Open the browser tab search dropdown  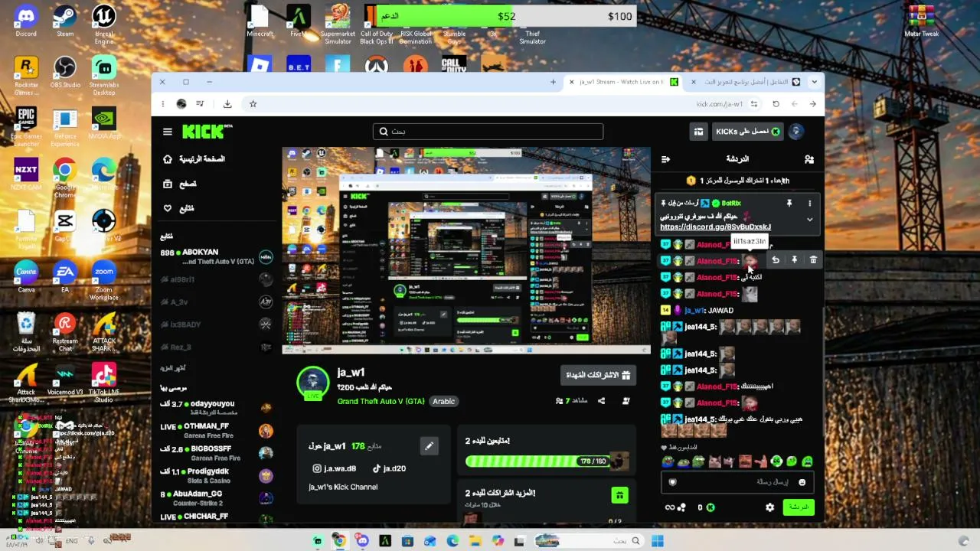pos(814,82)
